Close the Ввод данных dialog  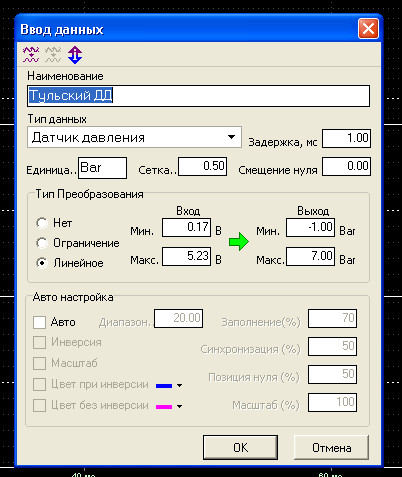point(368,29)
